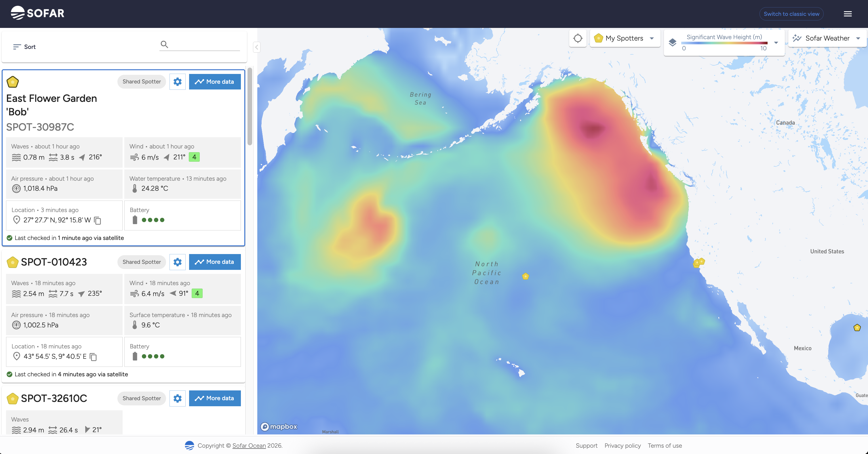Click the spotter marker in North Pacific Ocean
Viewport: 868px width, 454px height.
(525, 276)
